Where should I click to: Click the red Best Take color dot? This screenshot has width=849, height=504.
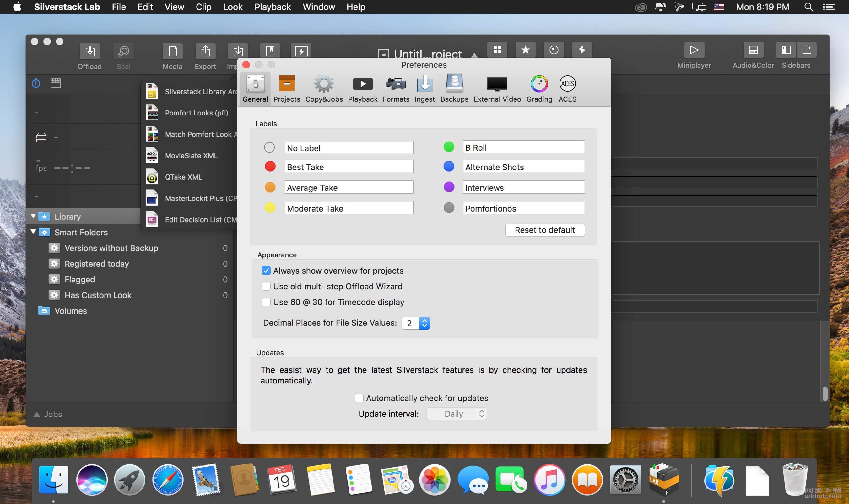270,166
